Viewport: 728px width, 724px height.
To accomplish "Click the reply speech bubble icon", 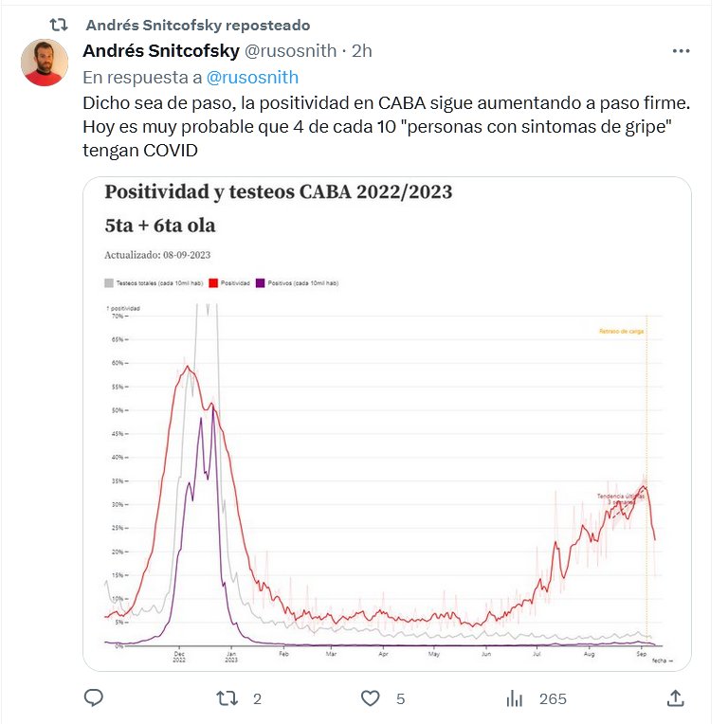I will pos(94,698).
